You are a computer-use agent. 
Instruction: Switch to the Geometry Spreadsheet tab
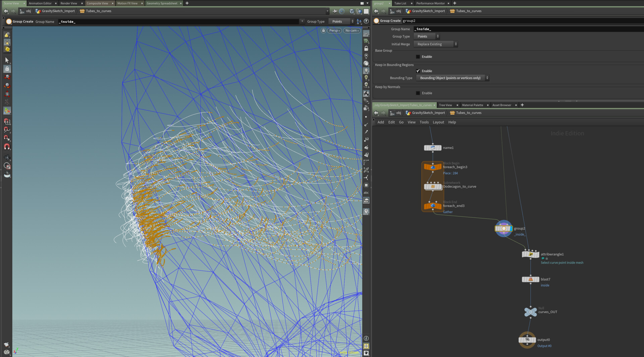point(162,3)
